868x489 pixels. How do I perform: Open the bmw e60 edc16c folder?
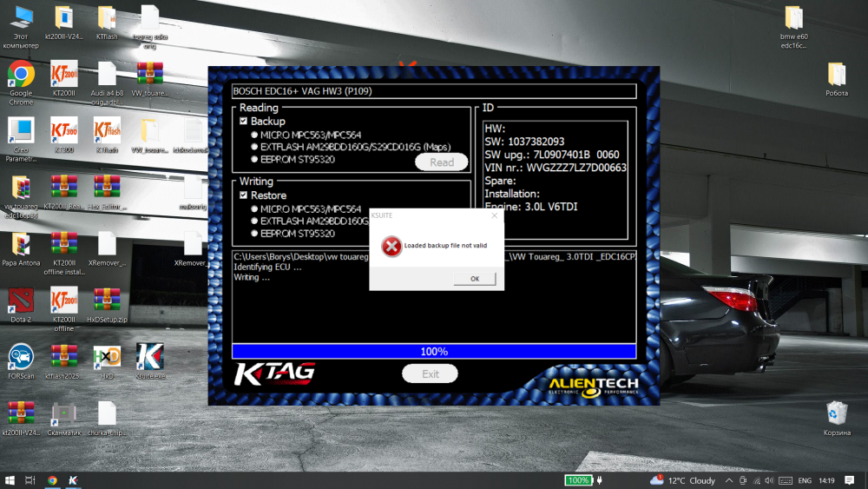pos(794,27)
